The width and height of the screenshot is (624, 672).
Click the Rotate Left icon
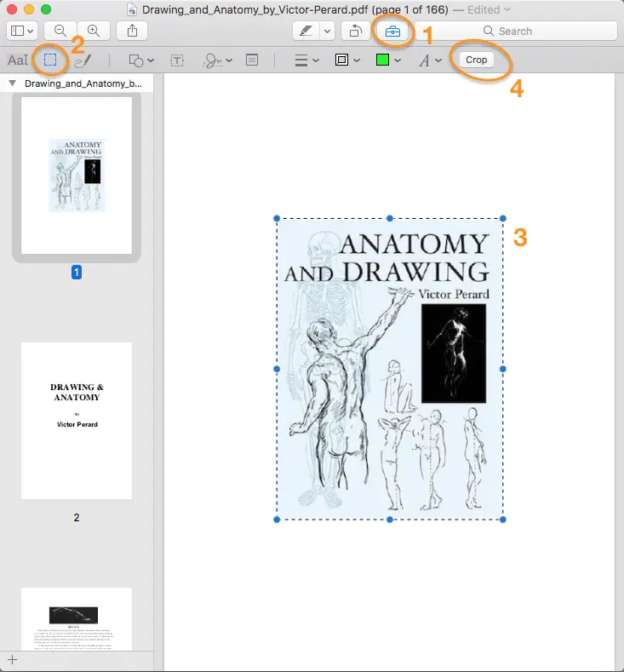click(354, 31)
